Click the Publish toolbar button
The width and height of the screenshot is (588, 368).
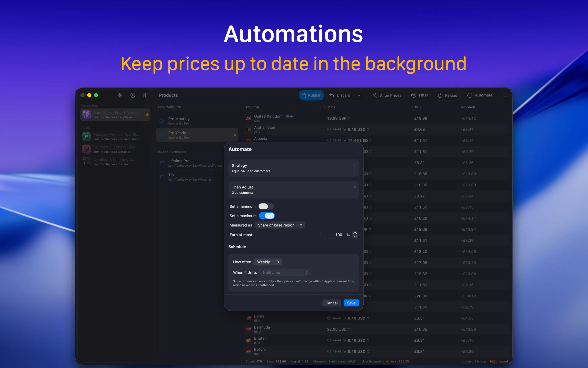[311, 95]
